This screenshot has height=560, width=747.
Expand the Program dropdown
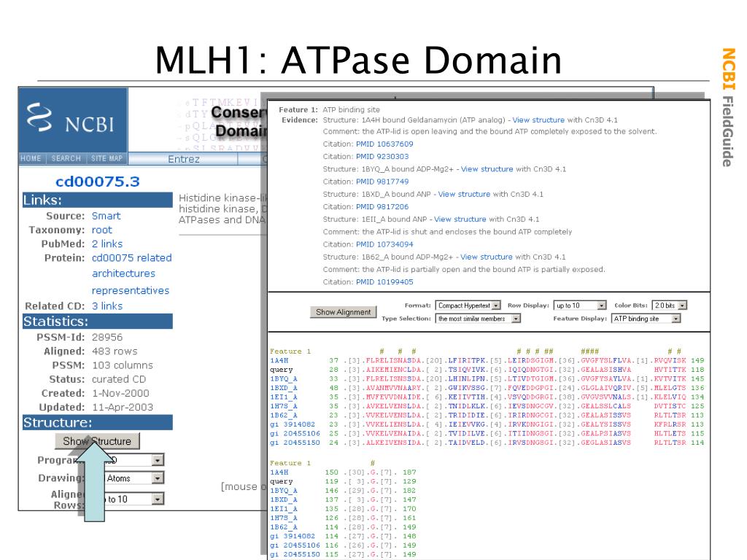[158, 460]
